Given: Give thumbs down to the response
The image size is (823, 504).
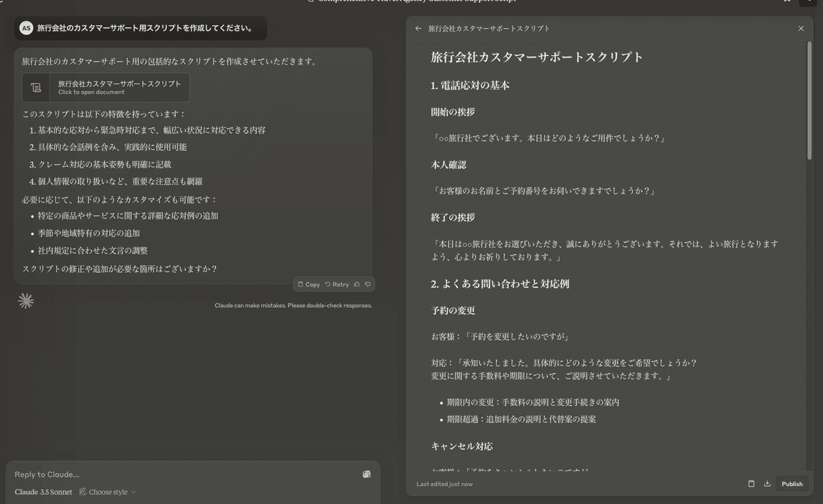Looking at the screenshot, I should tap(368, 284).
